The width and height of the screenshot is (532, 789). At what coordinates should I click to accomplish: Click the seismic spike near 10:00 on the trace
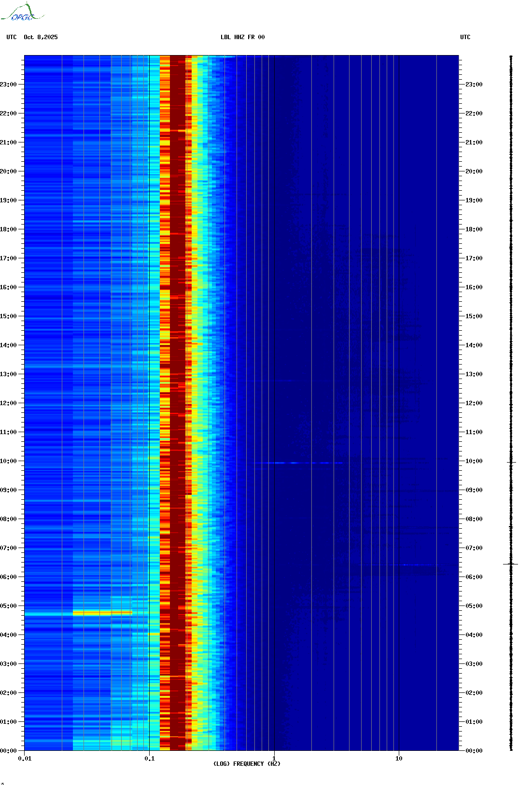point(511,462)
